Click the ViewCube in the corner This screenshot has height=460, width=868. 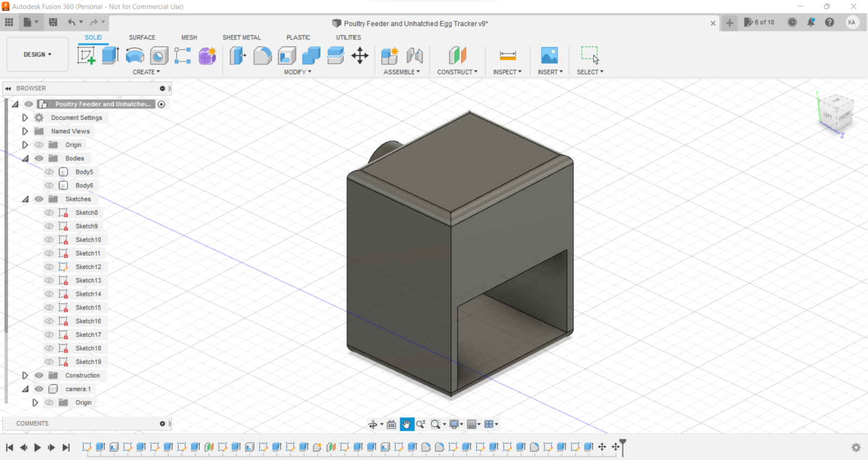point(837,113)
